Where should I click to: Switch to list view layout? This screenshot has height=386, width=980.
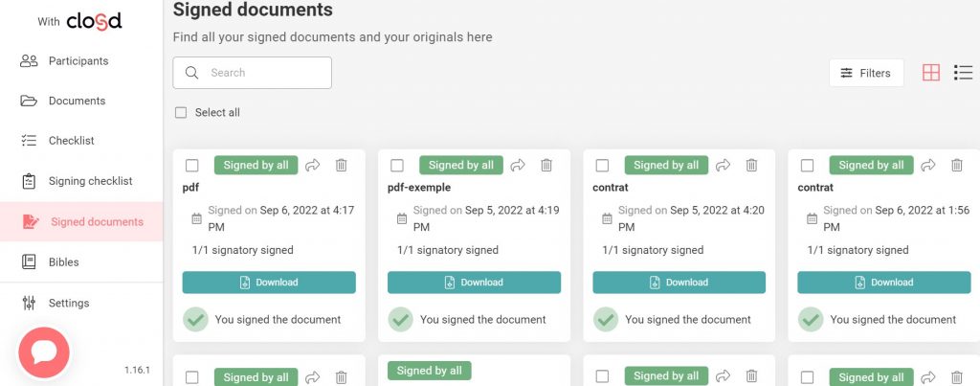click(x=963, y=73)
